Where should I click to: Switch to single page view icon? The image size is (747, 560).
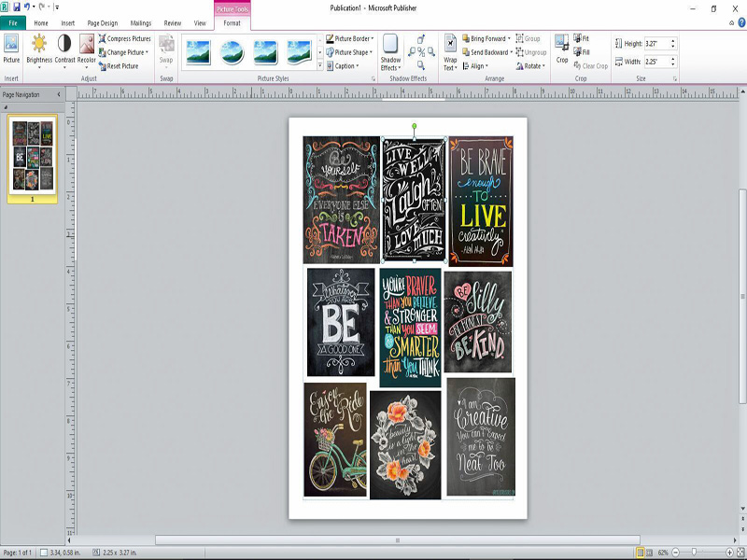click(640, 553)
